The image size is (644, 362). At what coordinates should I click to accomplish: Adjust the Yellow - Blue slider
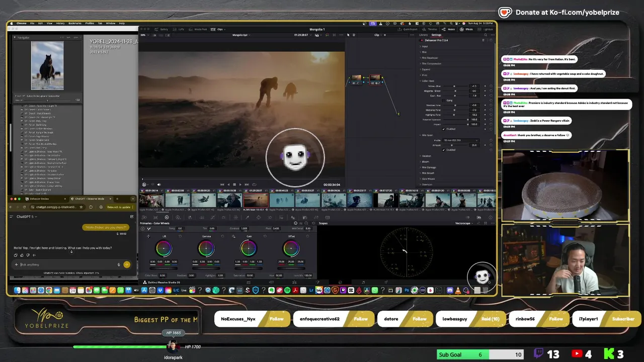(x=455, y=86)
